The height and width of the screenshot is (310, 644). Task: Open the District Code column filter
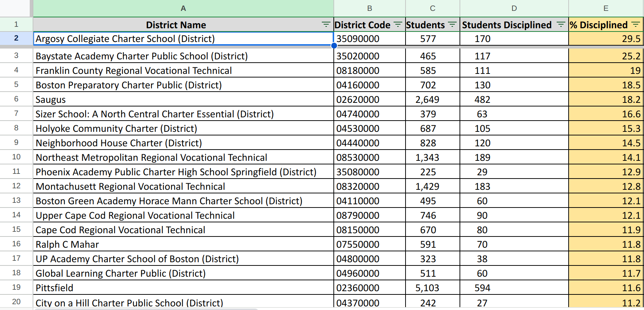[x=398, y=25]
